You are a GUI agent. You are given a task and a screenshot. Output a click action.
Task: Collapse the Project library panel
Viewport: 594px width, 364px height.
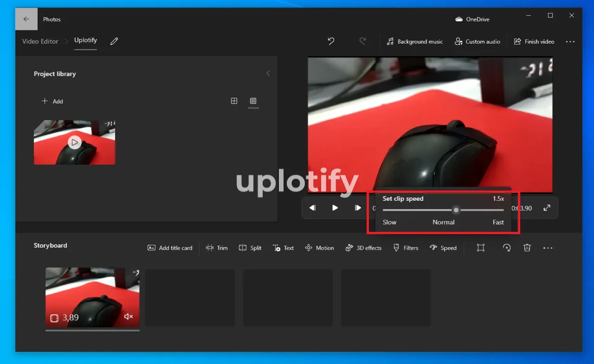[x=268, y=73]
